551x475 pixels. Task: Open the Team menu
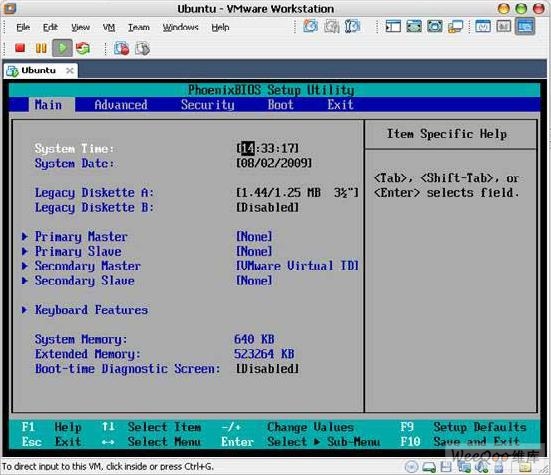point(139,27)
